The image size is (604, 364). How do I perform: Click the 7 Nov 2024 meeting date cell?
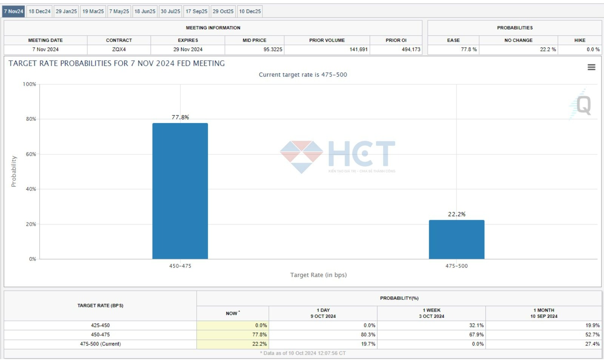[x=45, y=49]
